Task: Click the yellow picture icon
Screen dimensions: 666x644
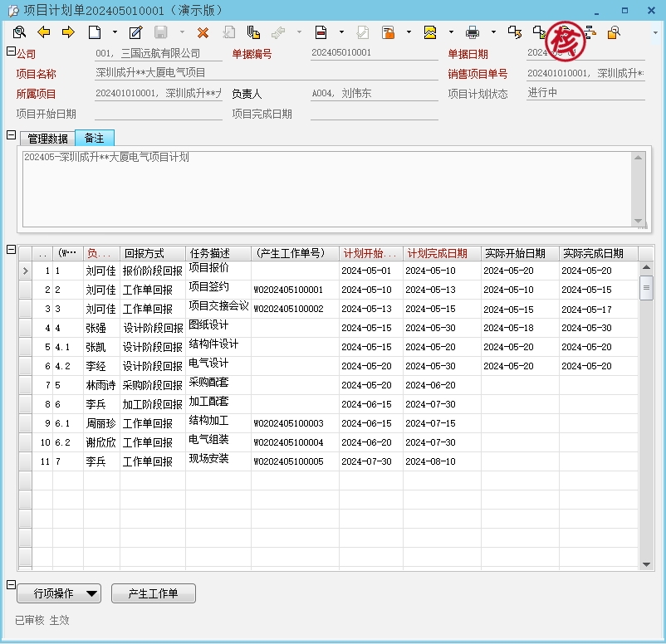Action: tap(430, 32)
